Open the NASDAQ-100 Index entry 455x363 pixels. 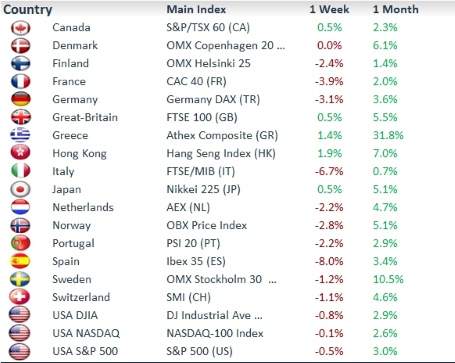(x=215, y=333)
